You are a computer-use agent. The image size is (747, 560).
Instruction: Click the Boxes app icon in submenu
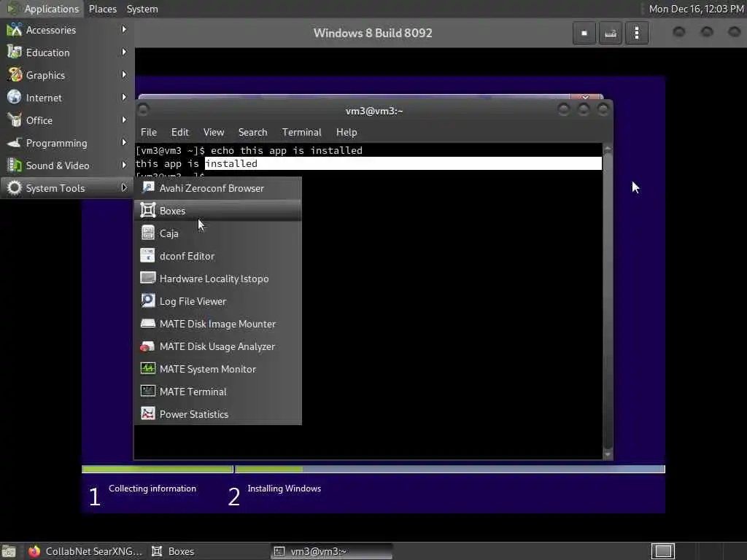(x=147, y=210)
